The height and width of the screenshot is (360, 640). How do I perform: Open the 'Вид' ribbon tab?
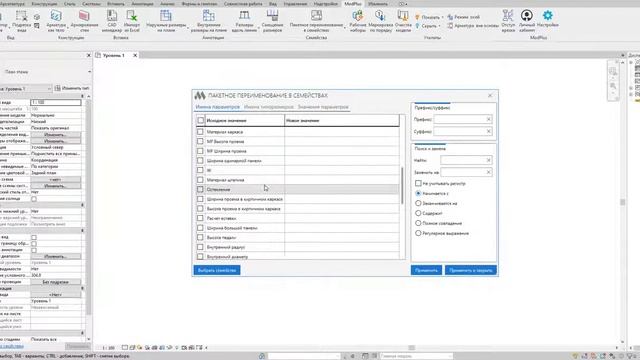pyautogui.click(x=273, y=4)
